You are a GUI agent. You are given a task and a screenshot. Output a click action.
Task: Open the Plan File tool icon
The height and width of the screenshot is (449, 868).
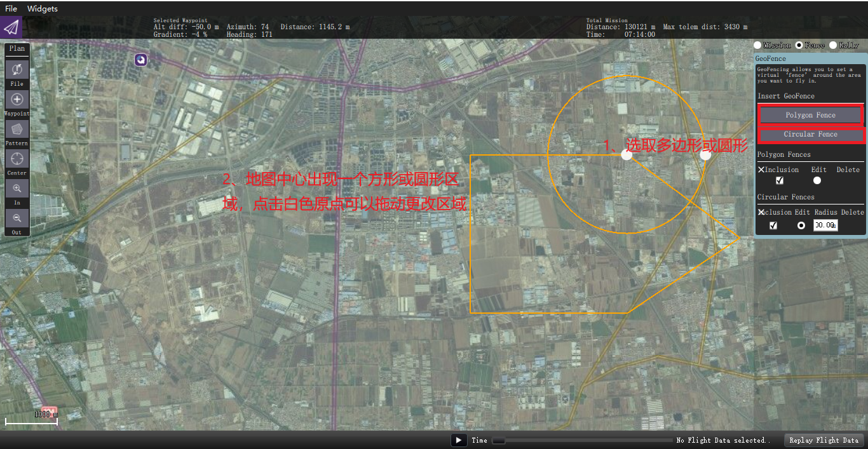pyautogui.click(x=17, y=69)
